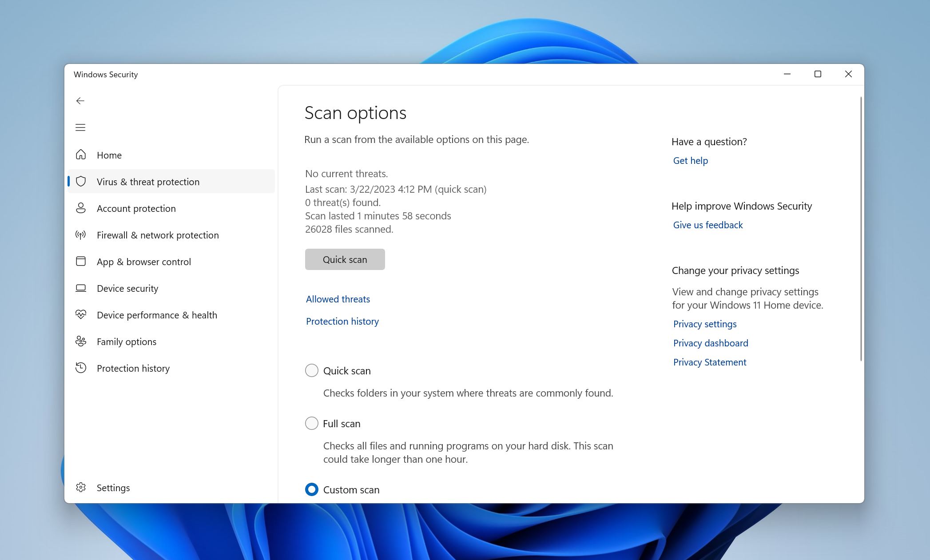
Task: Select the Full scan radio button
Action: [311, 423]
